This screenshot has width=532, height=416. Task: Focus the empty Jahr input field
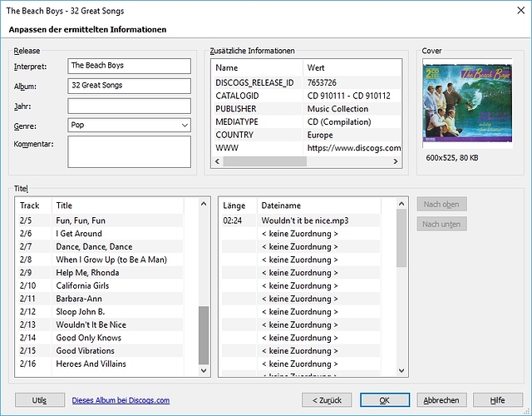(x=129, y=106)
